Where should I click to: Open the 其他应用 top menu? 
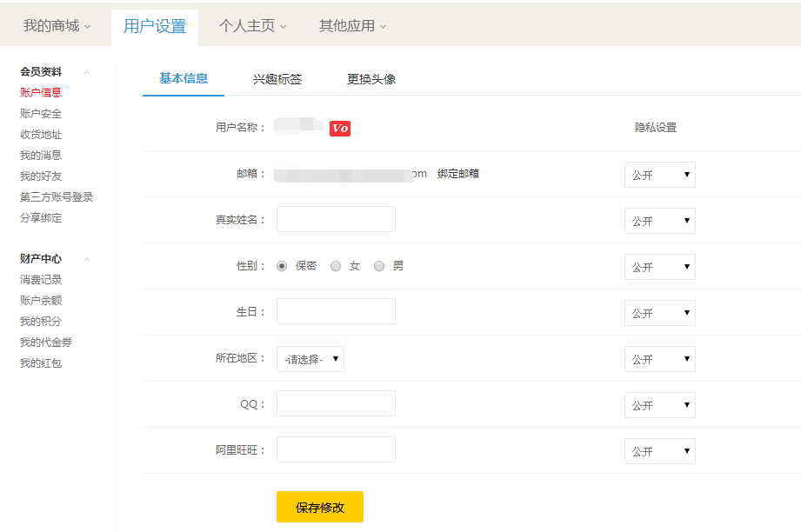[x=352, y=25]
